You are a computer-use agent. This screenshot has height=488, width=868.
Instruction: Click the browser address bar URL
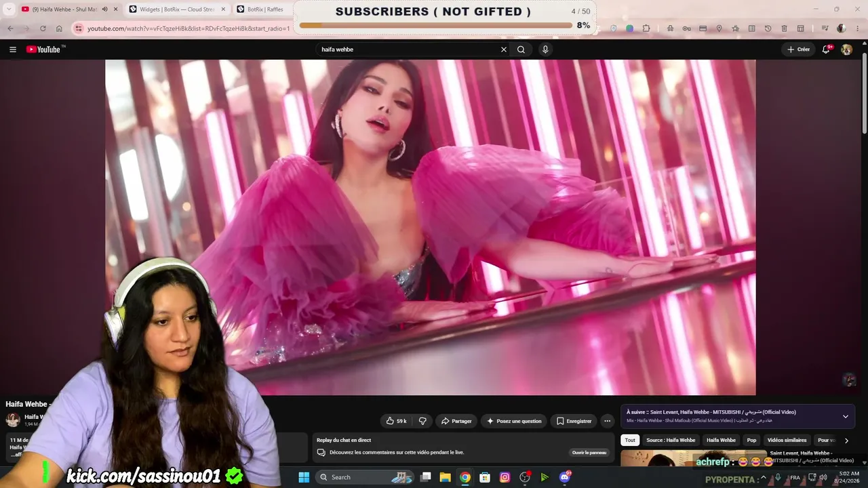189,28
